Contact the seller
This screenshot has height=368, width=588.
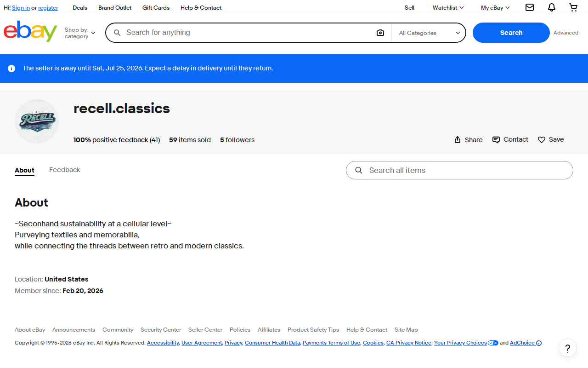point(510,139)
